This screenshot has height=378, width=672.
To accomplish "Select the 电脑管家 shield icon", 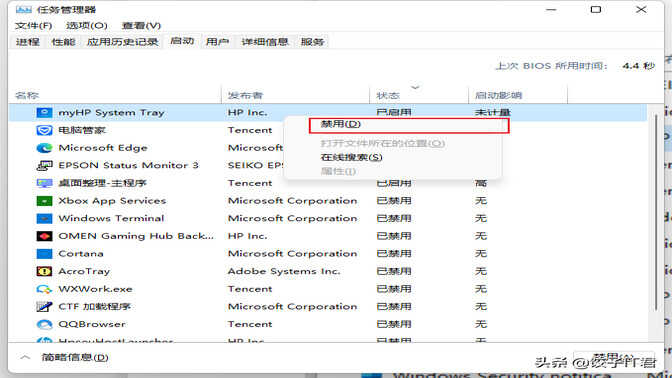I will (44, 130).
